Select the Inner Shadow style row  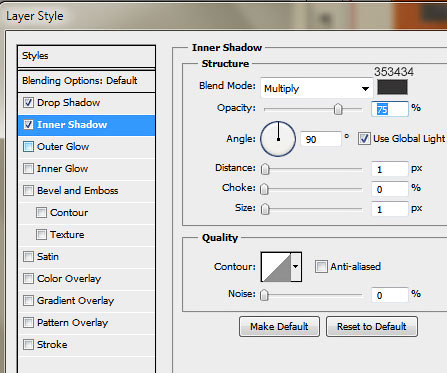(x=86, y=125)
